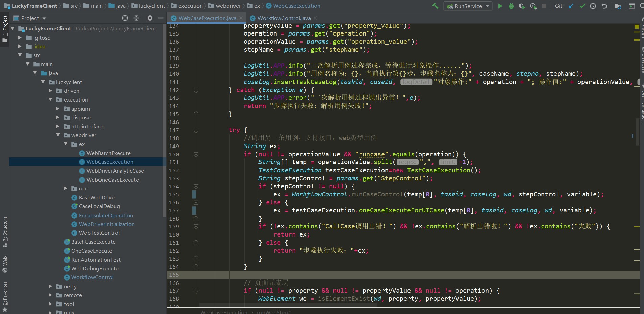Viewport: 644px width, 314px height.
Task: Revert changes using the rollback arrow icon
Action: (x=604, y=6)
